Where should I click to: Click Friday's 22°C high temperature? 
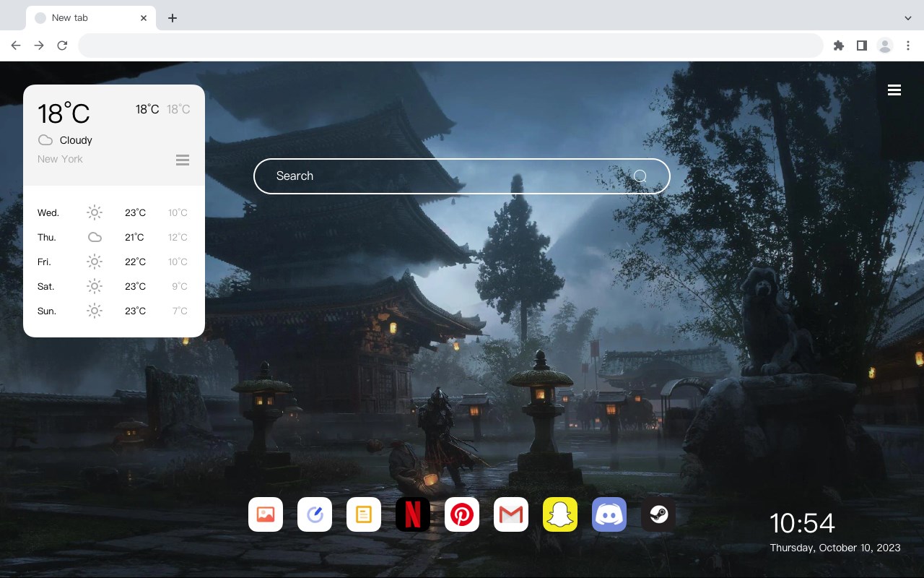click(x=135, y=262)
